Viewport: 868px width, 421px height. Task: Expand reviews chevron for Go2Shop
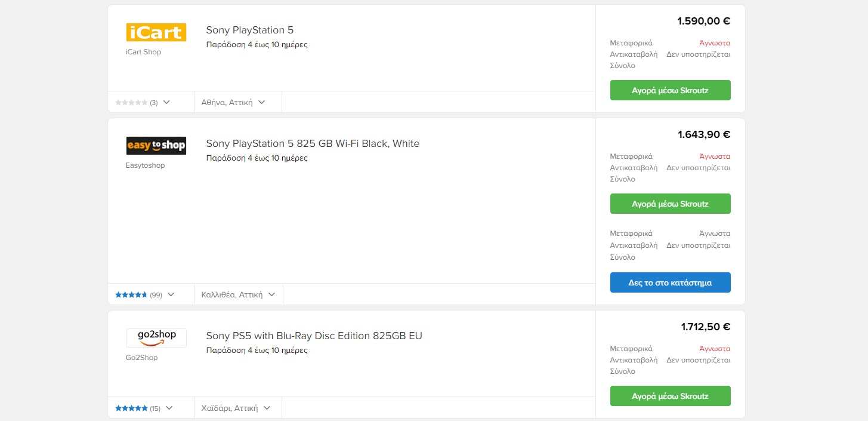click(169, 408)
